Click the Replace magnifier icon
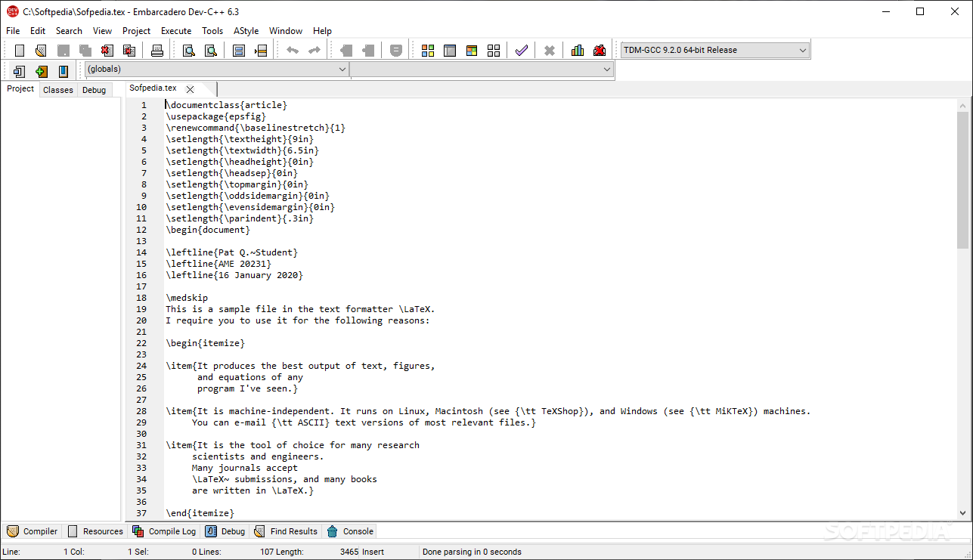This screenshot has width=973, height=560. pos(211,51)
